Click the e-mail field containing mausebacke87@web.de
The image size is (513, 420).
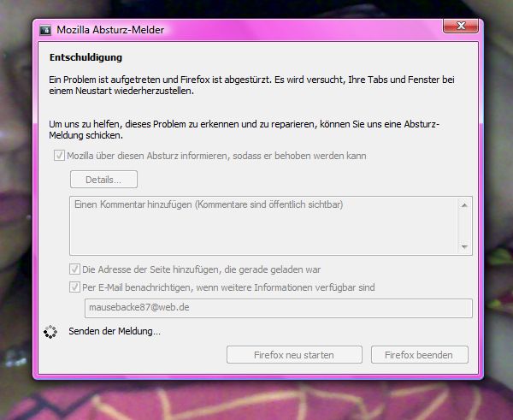point(279,308)
